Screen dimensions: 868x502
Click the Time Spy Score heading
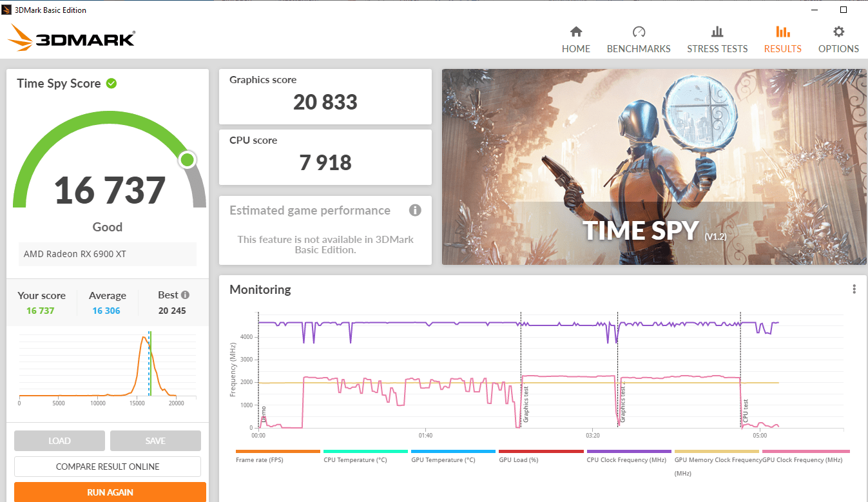(x=59, y=83)
